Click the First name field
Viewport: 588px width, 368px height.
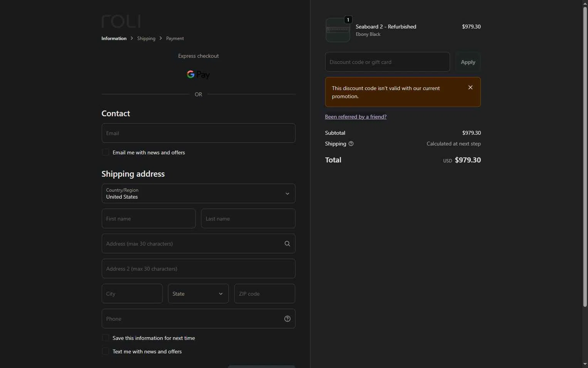coord(149,219)
